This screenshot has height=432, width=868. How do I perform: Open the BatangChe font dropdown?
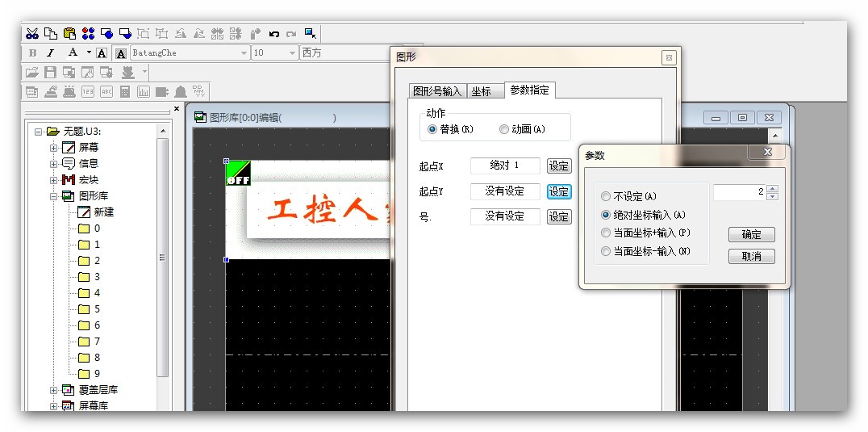[244, 52]
